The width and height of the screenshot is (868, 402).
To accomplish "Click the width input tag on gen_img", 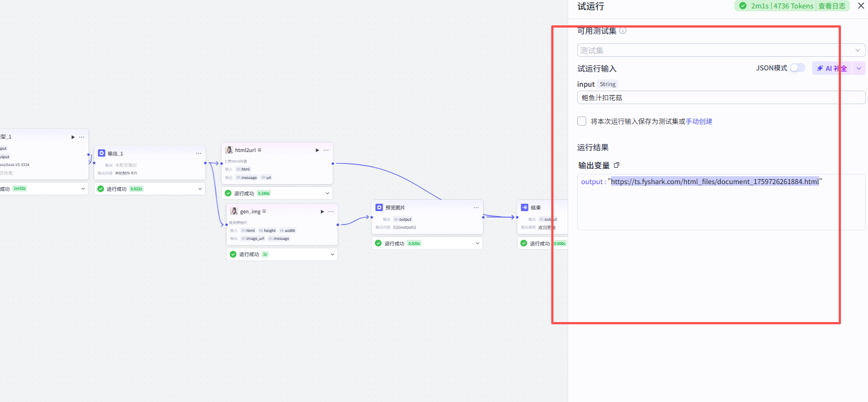I will [x=287, y=231].
